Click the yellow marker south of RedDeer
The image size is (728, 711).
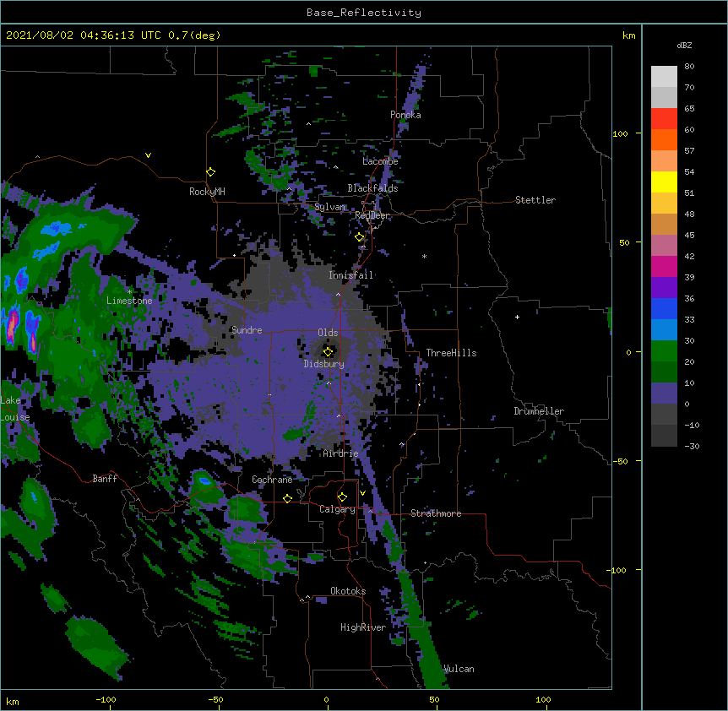pos(360,237)
